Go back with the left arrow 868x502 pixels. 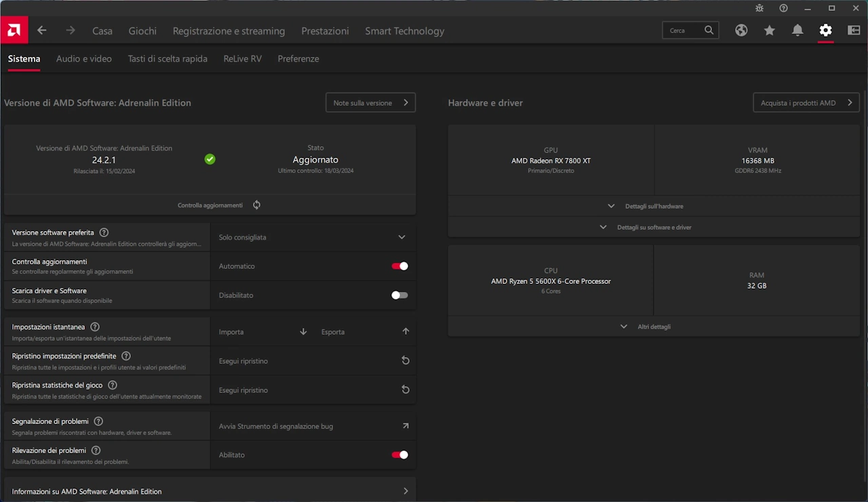(x=42, y=30)
